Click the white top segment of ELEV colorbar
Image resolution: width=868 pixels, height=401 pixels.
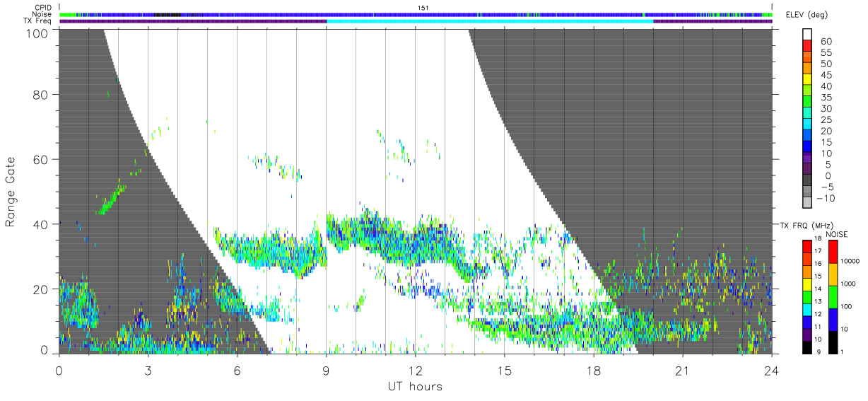[x=808, y=34]
